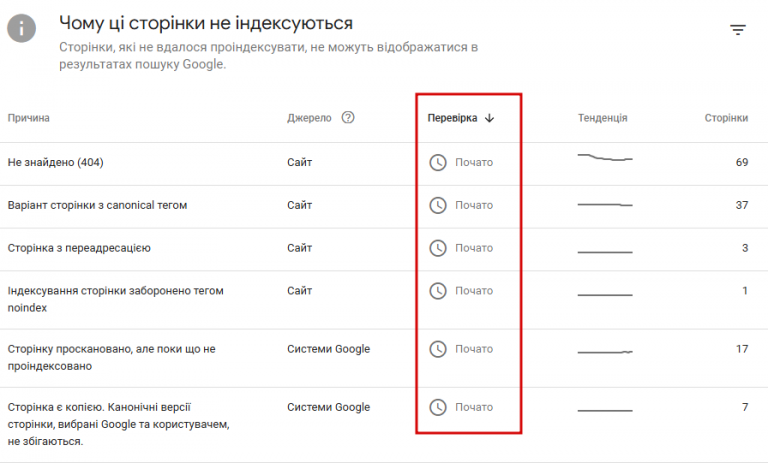Click the clock icon in the noindex row
The width and height of the screenshot is (768, 463).
437,291
